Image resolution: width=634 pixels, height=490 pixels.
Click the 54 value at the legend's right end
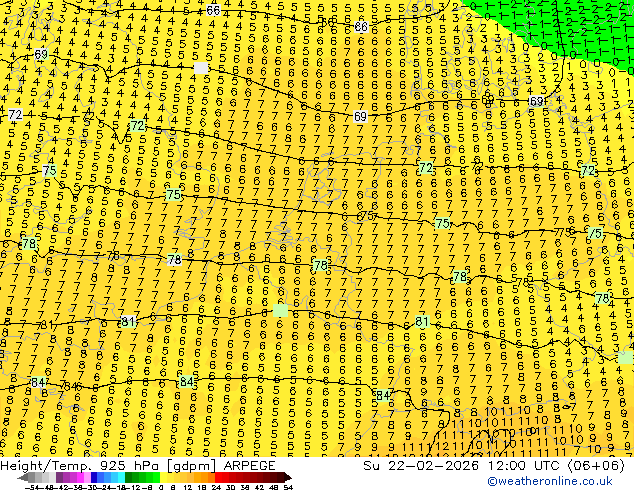pos(288,487)
